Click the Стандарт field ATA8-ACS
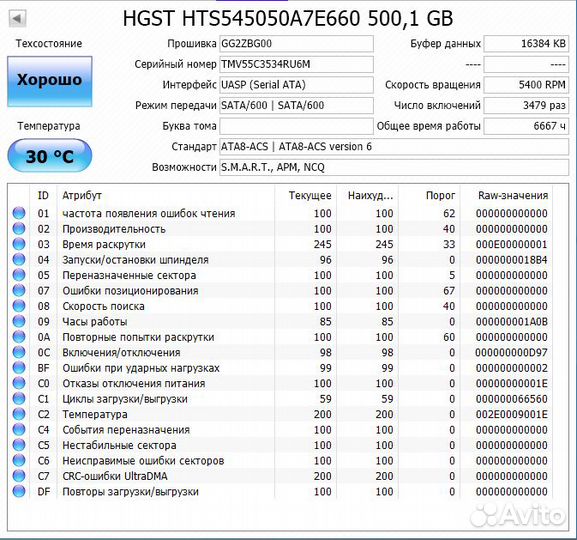Viewport: 577px width, 540px height. (394, 147)
